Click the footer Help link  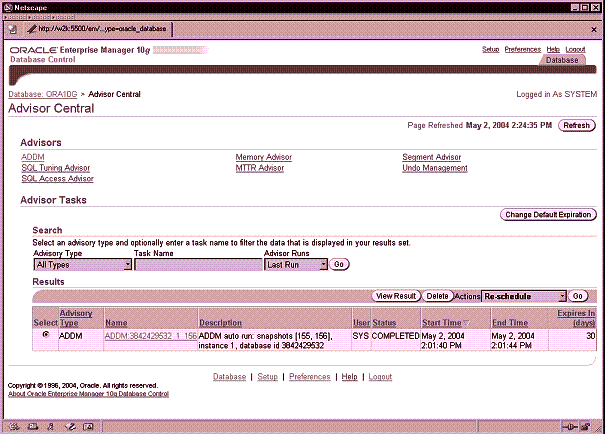[350, 377]
